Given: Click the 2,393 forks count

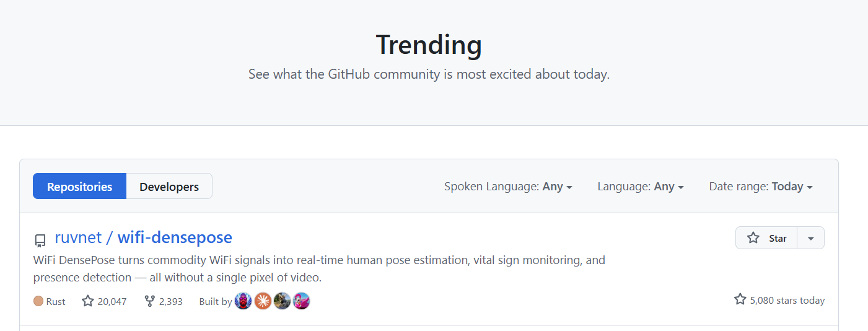Looking at the screenshot, I should click(x=171, y=301).
